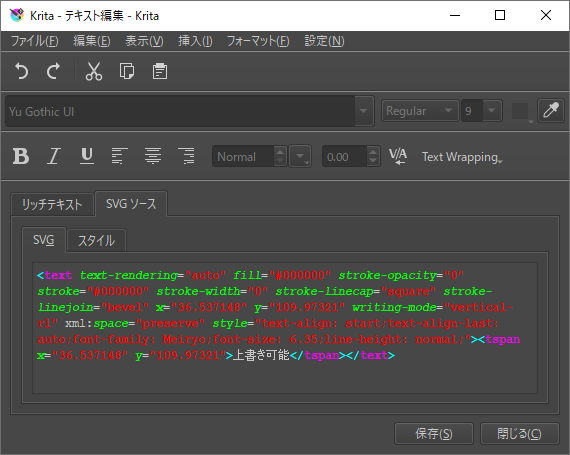Viewport: 570px width, 455px height.
Task: Paste text with the clipboard icon
Action: 160,71
